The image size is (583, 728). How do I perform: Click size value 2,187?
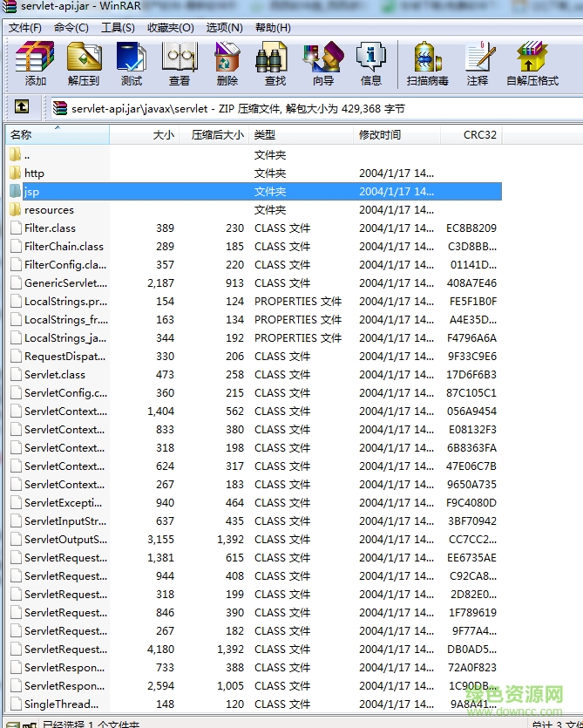point(160,283)
